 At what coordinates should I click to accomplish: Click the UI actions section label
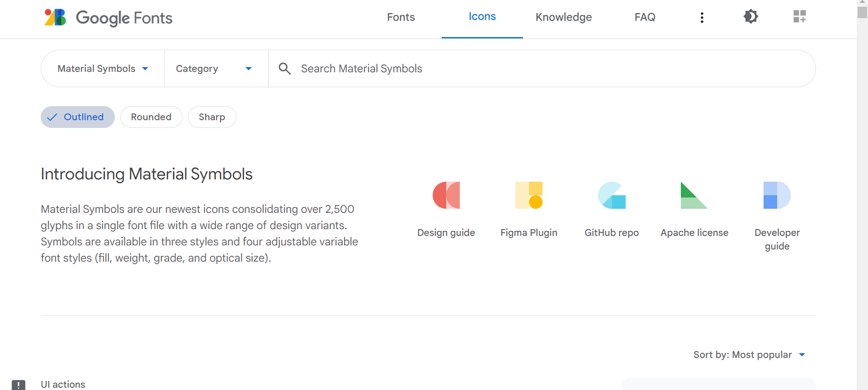63,385
